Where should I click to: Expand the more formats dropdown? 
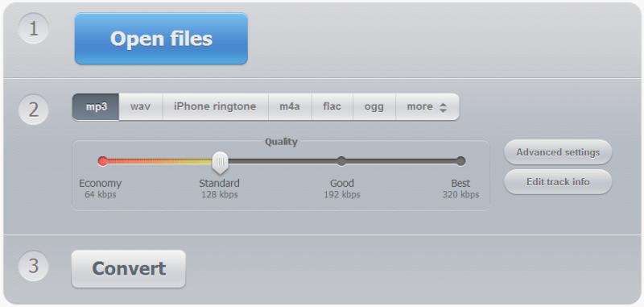(x=427, y=107)
